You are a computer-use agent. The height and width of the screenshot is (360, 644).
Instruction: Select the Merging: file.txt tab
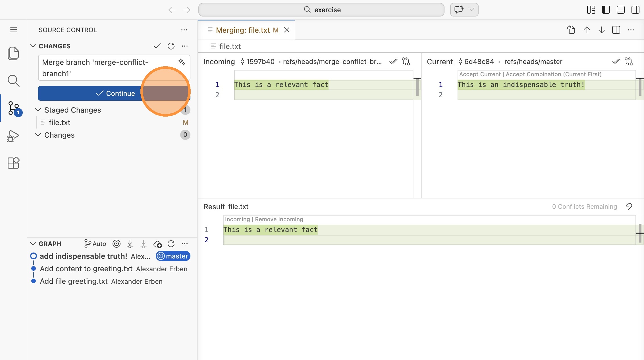coord(243,30)
